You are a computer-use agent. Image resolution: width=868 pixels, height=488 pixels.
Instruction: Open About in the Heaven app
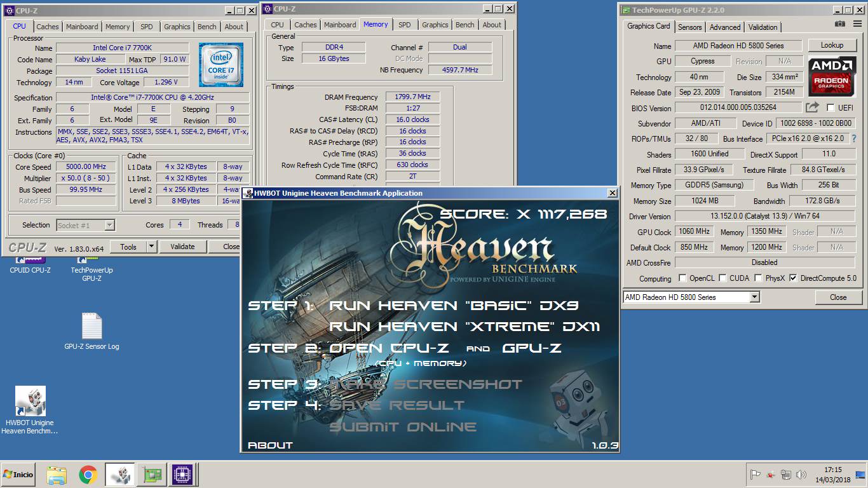pos(270,445)
